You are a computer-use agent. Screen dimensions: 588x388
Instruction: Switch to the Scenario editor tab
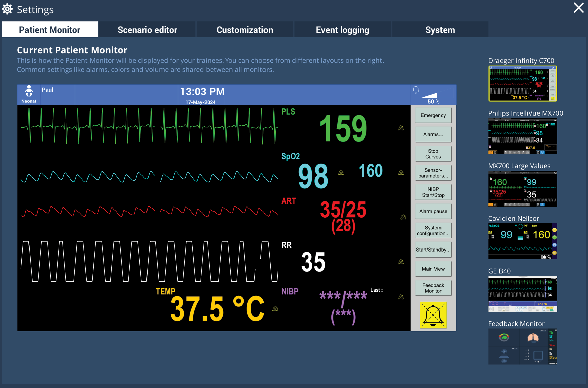(147, 30)
